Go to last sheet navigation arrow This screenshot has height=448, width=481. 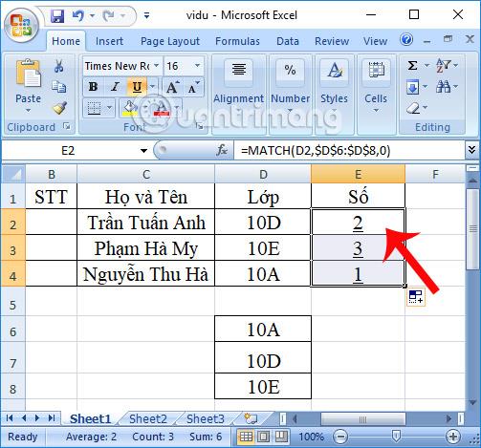click(52, 418)
